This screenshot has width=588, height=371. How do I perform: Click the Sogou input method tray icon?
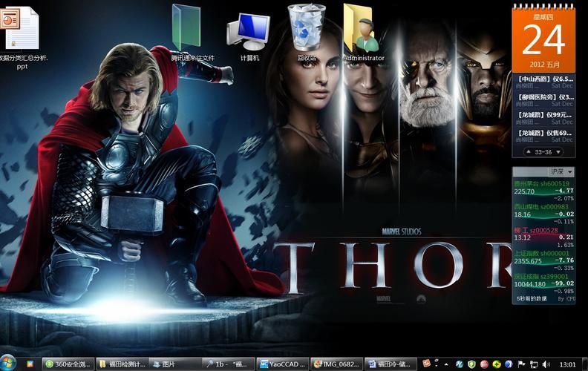(427, 364)
